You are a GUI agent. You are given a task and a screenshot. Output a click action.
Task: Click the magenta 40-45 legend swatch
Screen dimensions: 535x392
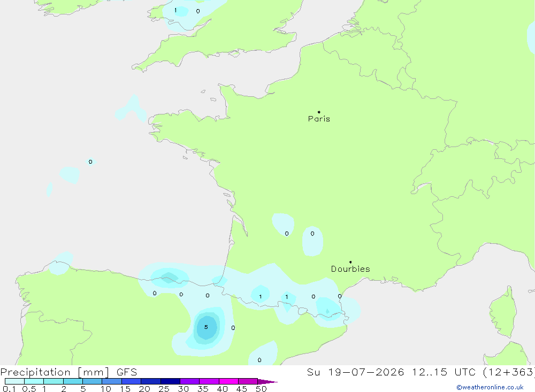coord(228,381)
